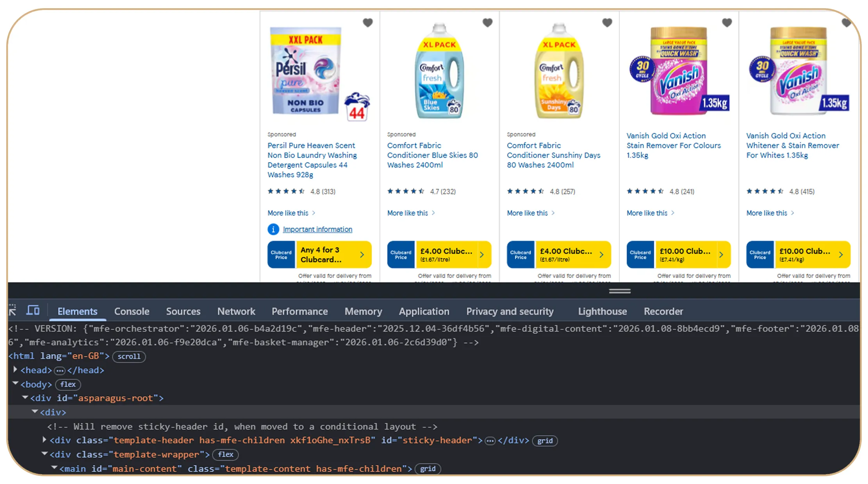Open the Network panel in DevTools
Image resolution: width=868 pixels, height=484 pixels.
point(236,311)
